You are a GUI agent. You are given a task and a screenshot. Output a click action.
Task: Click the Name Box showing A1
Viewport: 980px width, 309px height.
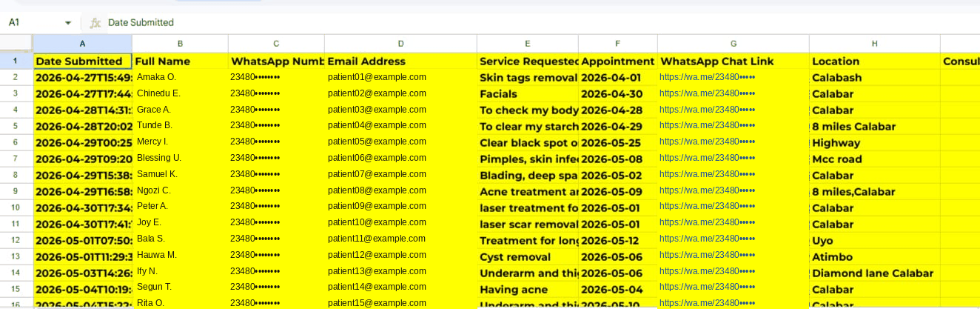coord(33,23)
